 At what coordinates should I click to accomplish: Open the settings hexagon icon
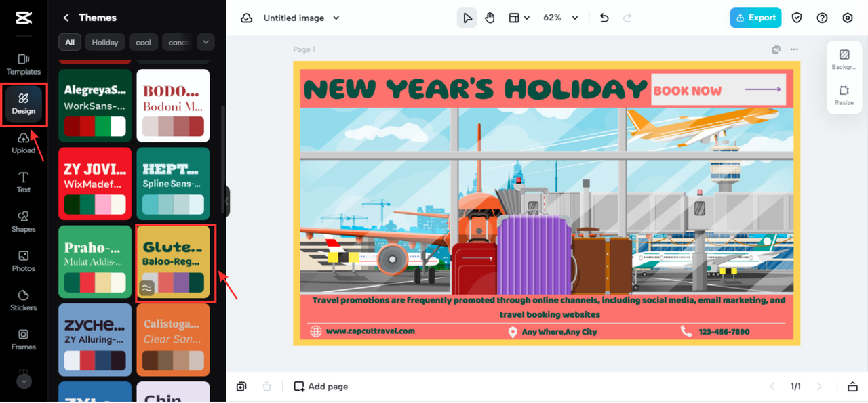pos(848,18)
